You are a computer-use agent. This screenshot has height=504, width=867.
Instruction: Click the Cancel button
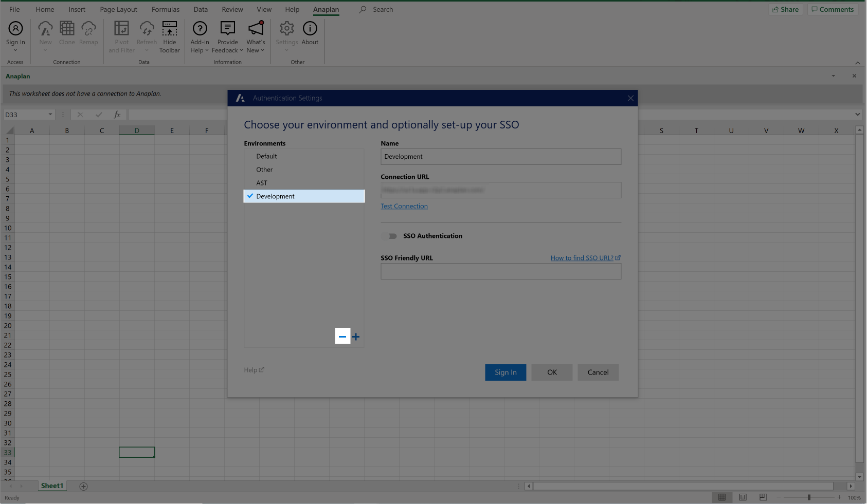click(598, 372)
